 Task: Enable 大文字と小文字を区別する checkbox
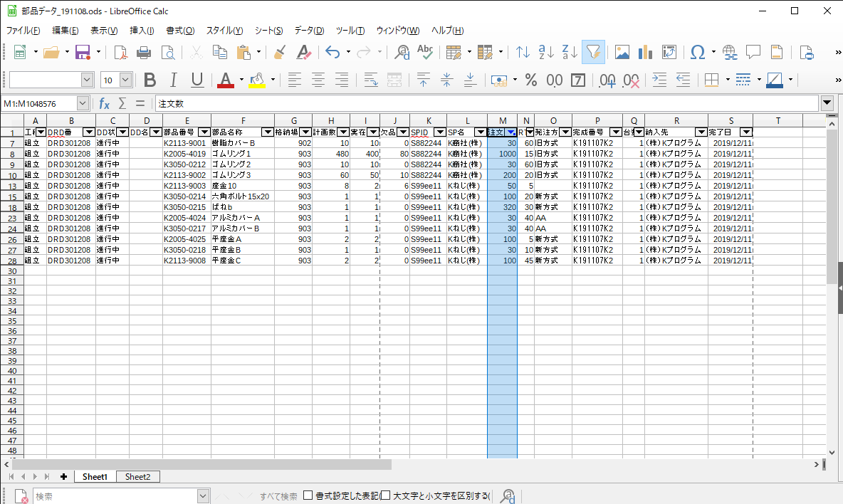pos(385,495)
